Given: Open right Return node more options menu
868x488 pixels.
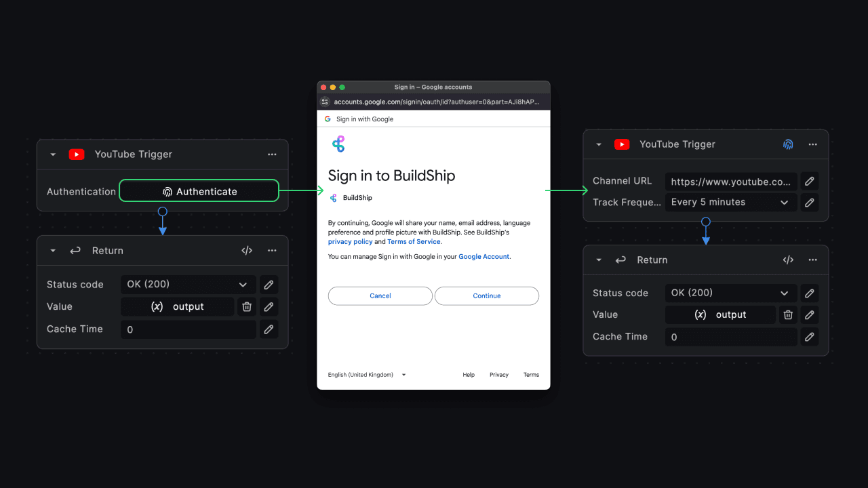Looking at the screenshot, I should click(812, 260).
